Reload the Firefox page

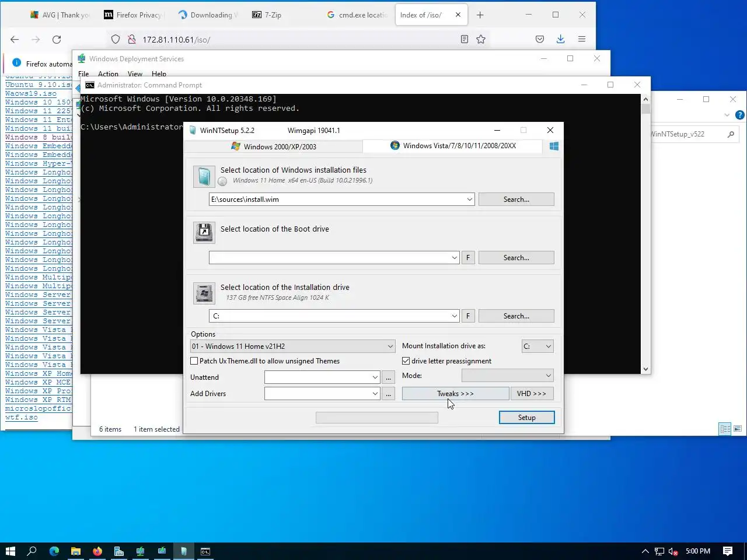(57, 39)
